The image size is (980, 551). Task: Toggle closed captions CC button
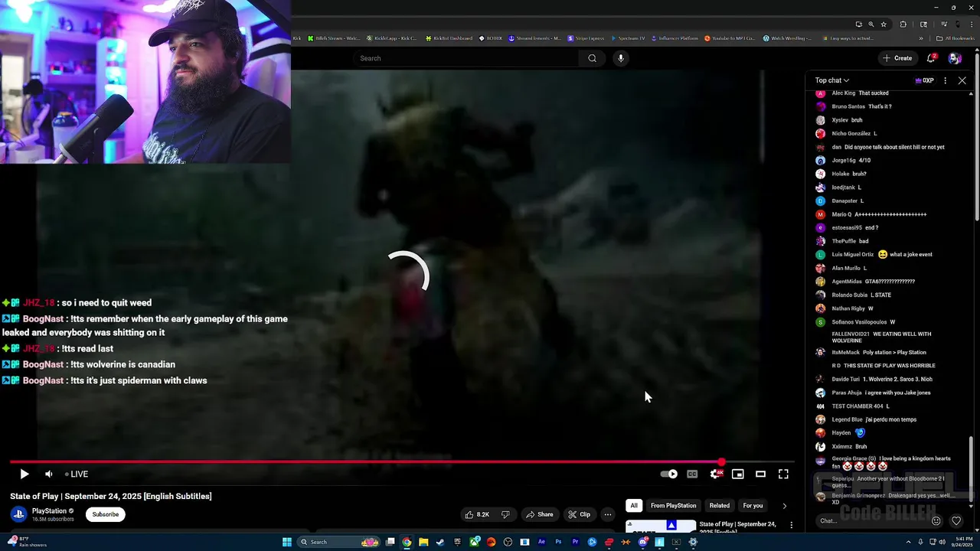[692, 474]
